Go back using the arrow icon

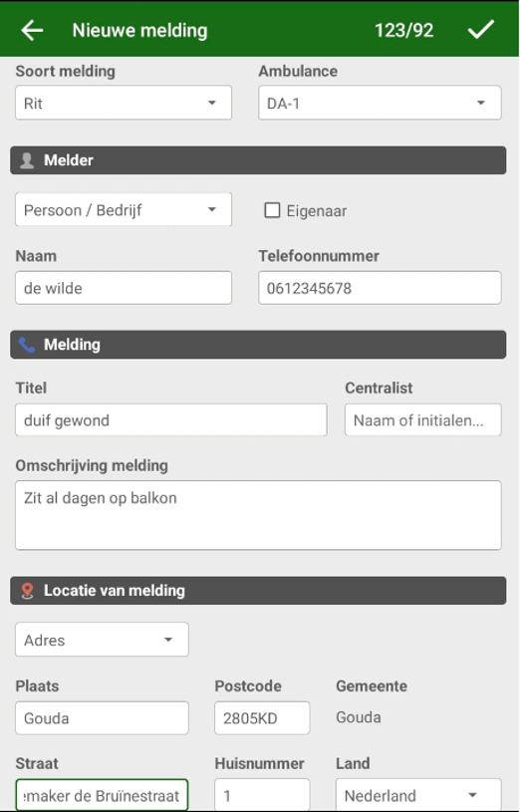pyautogui.click(x=32, y=31)
